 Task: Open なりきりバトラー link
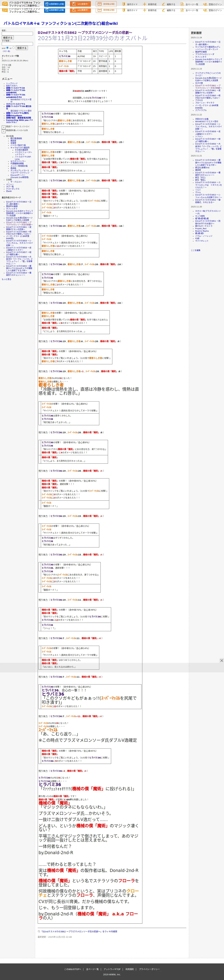tap(18, 161)
